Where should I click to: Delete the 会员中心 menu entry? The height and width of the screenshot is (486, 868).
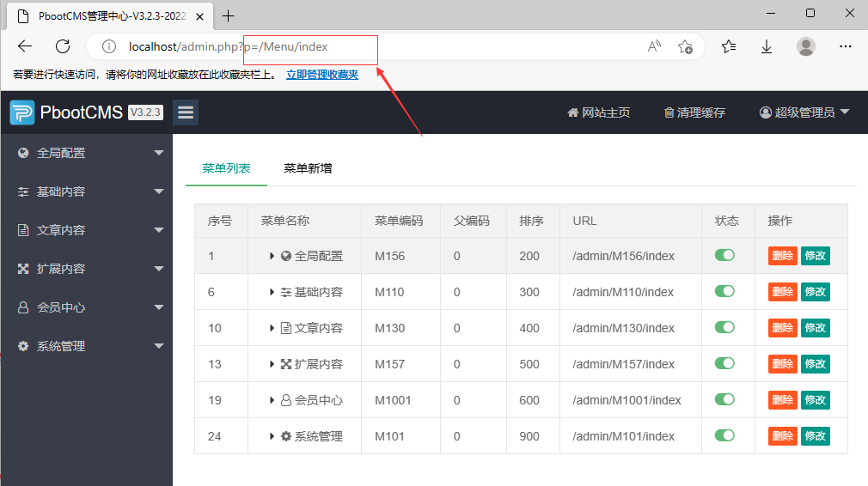point(782,400)
